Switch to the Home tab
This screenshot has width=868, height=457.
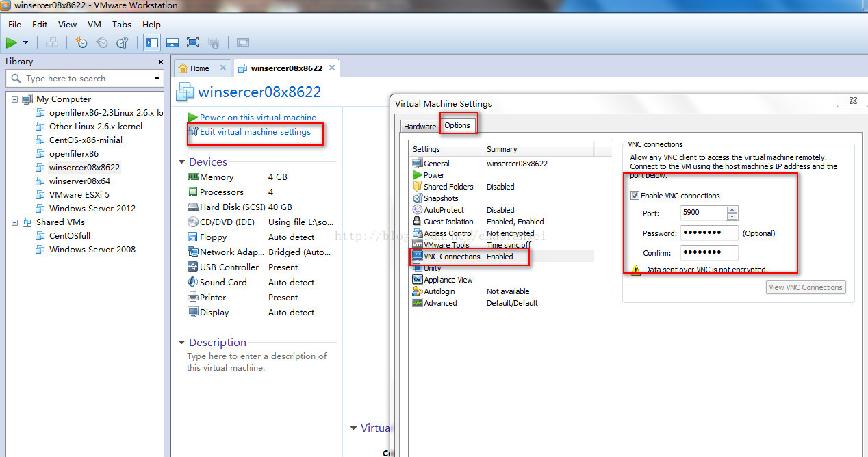(199, 68)
